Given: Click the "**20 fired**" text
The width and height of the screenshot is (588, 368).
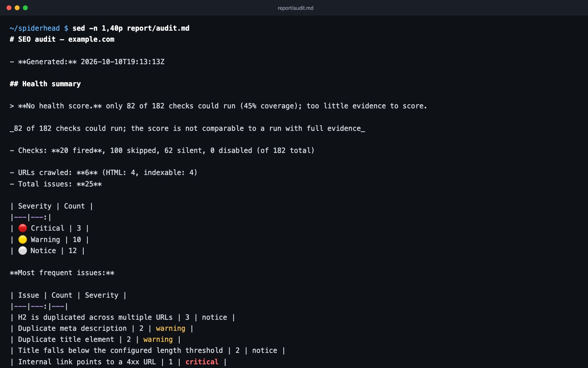Looking at the screenshot, I should (x=77, y=150).
